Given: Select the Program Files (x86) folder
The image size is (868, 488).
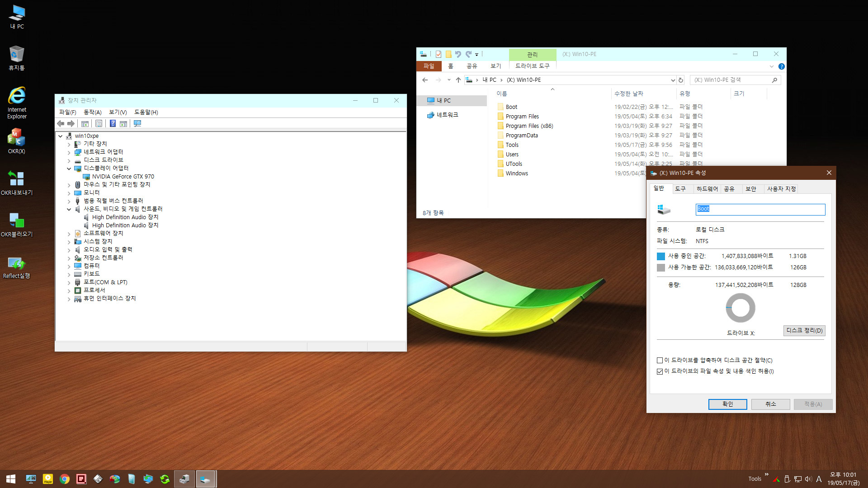Looking at the screenshot, I should (x=529, y=126).
